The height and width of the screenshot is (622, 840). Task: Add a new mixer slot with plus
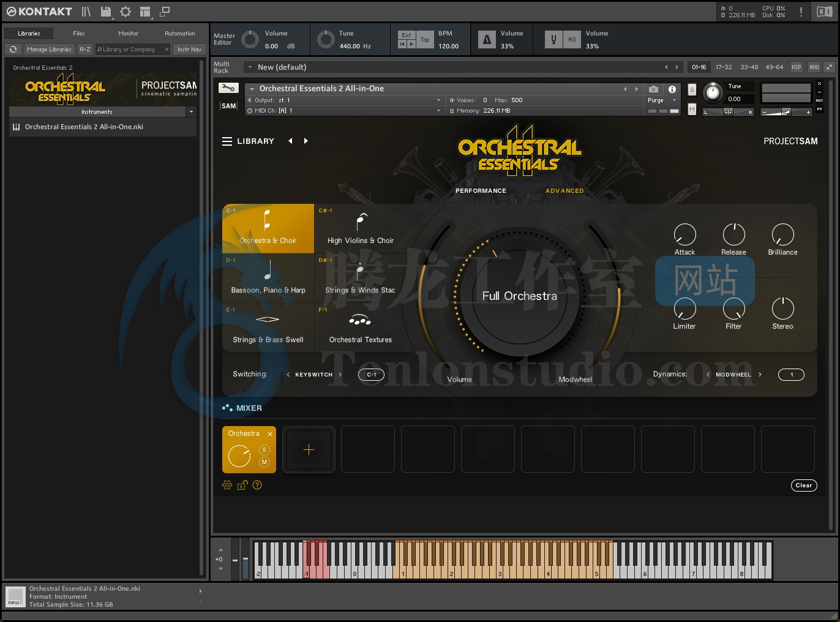[x=309, y=450]
